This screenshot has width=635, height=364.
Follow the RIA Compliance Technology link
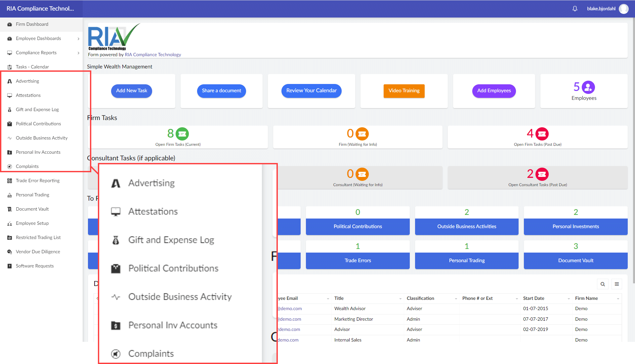click(x=153, y=55)
